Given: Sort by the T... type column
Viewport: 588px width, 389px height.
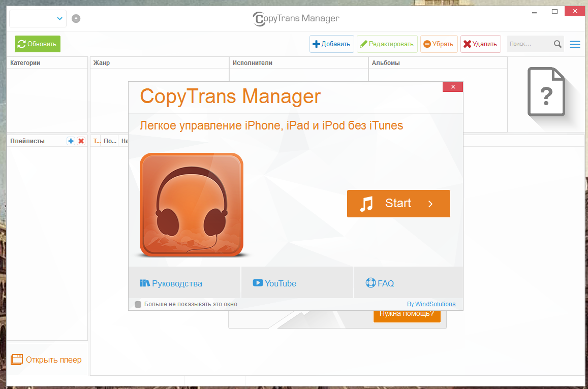Looking at the screenshot, I should point(97,141).
